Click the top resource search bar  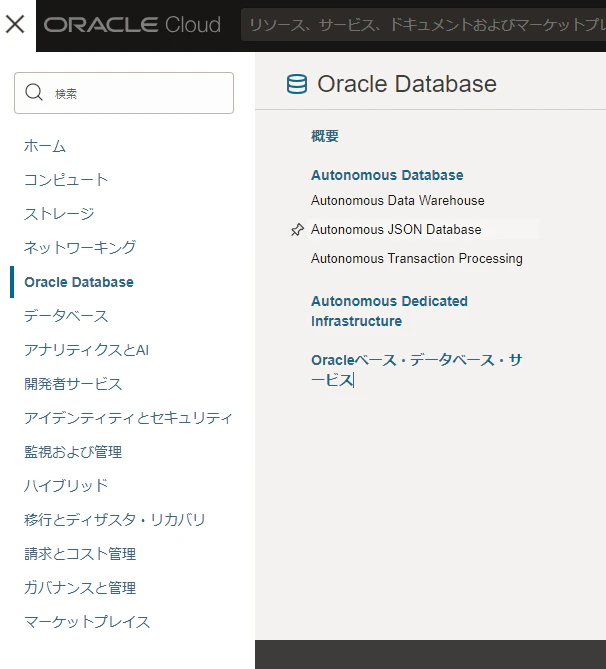tap(423, 25)
